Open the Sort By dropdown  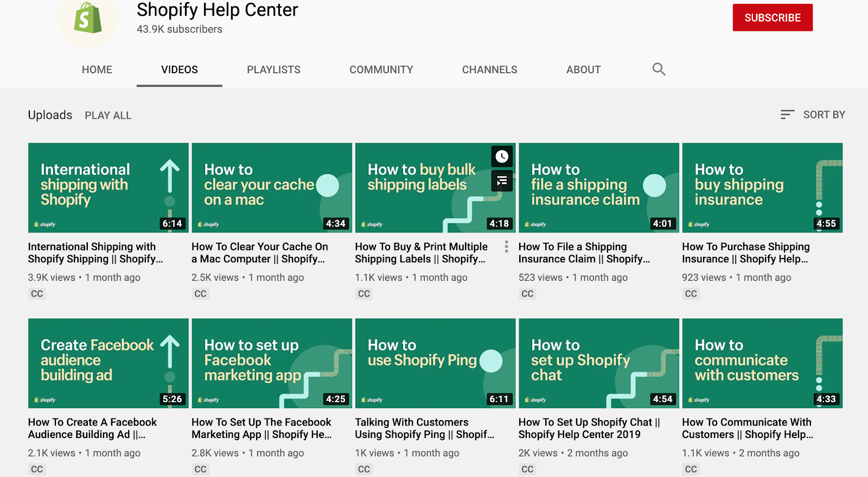[813, 114]
